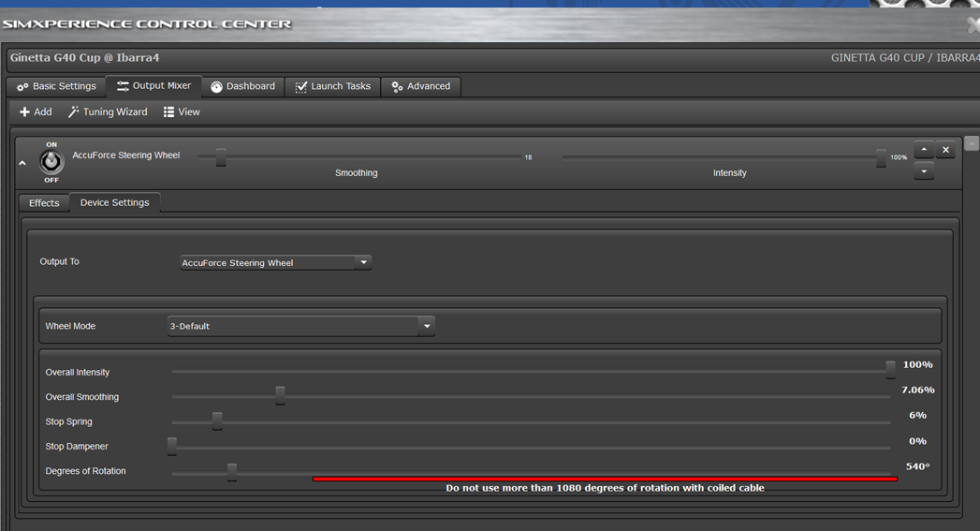This screenshot has height=531, width=980.
Task: Launch the Tuning Wizard
Action: 108,112
